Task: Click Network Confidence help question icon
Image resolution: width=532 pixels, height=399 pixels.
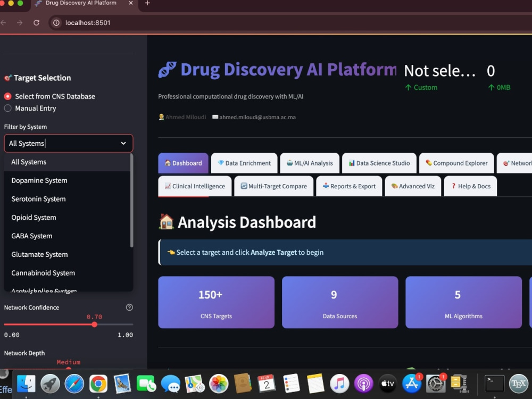Action: (129, 307)
